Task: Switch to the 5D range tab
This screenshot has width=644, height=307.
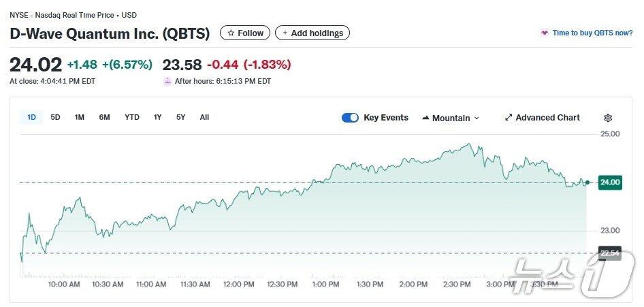Action: coord(55,117)
